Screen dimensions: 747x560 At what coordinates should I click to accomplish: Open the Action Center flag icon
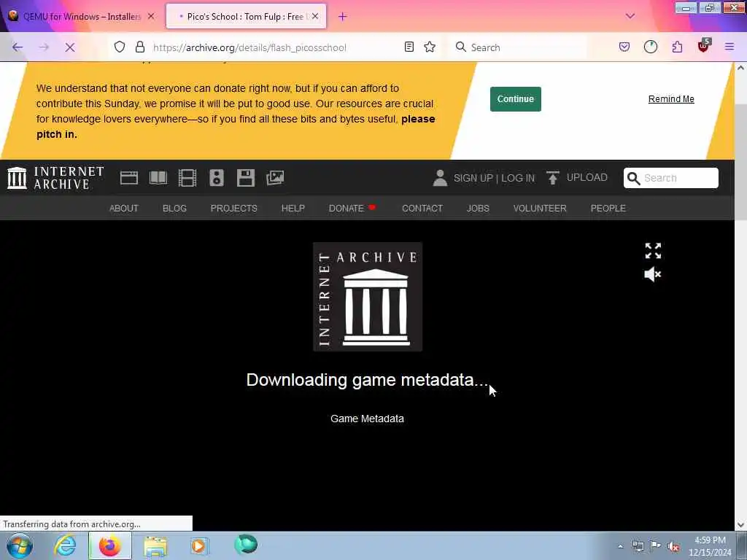656,546
